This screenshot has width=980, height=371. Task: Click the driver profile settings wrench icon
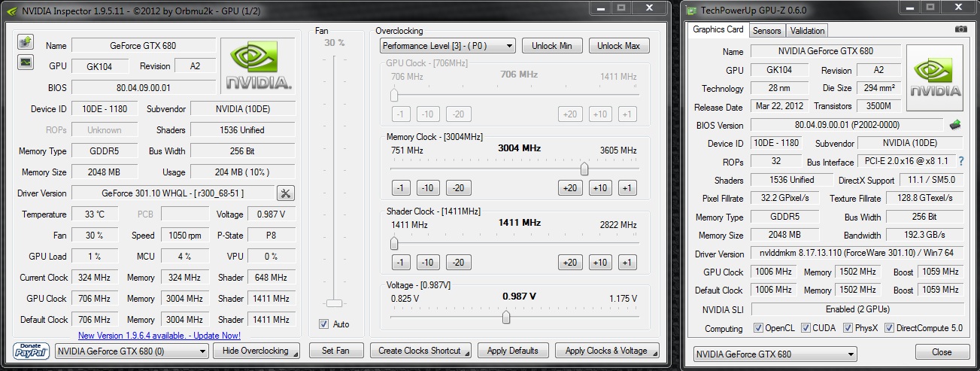click(286, 193)
